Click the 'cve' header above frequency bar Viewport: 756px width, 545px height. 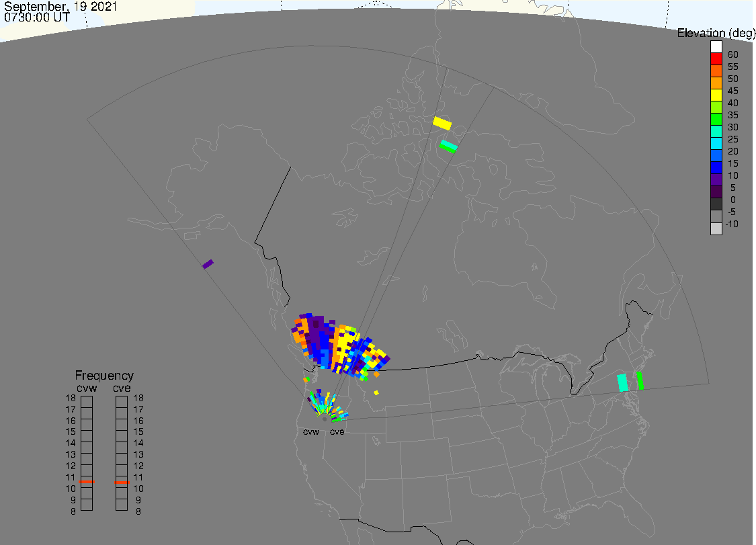122,388
